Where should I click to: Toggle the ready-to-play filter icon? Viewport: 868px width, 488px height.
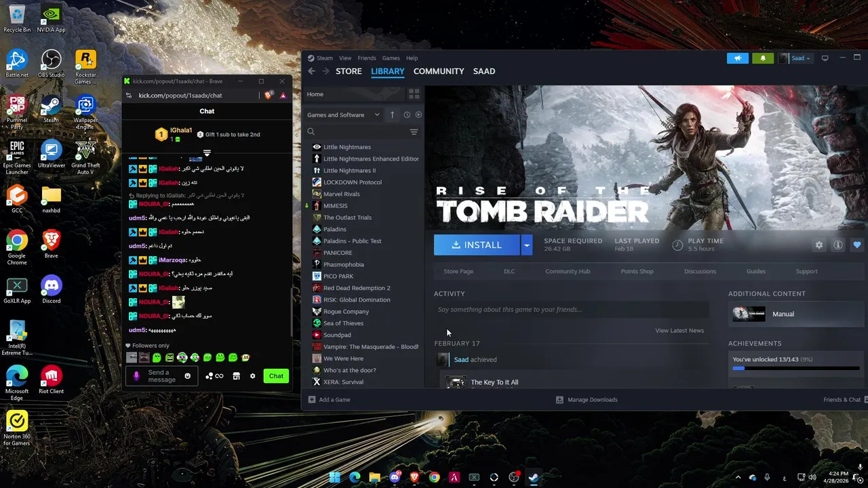tap(418, 115)
